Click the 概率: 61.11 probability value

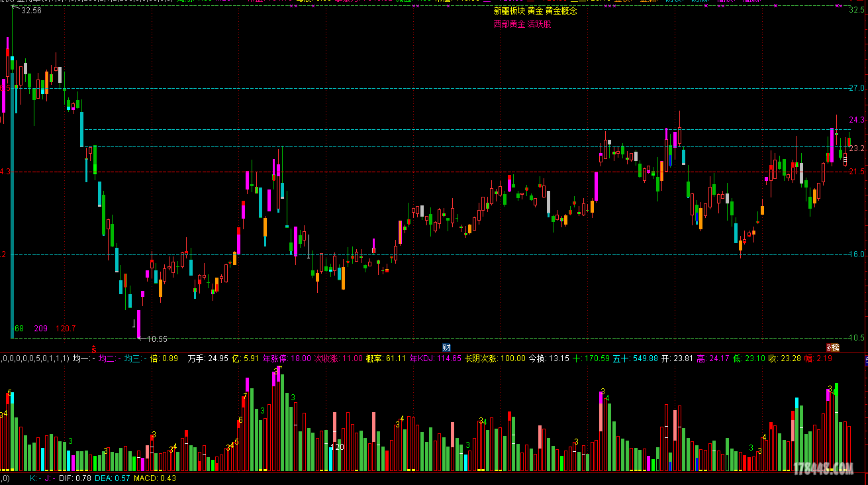385,358
